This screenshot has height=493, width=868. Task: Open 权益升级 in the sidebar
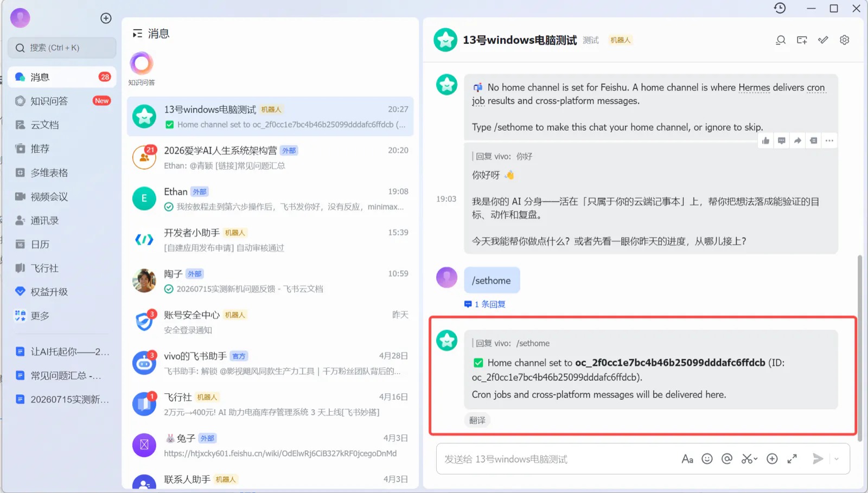62,292
